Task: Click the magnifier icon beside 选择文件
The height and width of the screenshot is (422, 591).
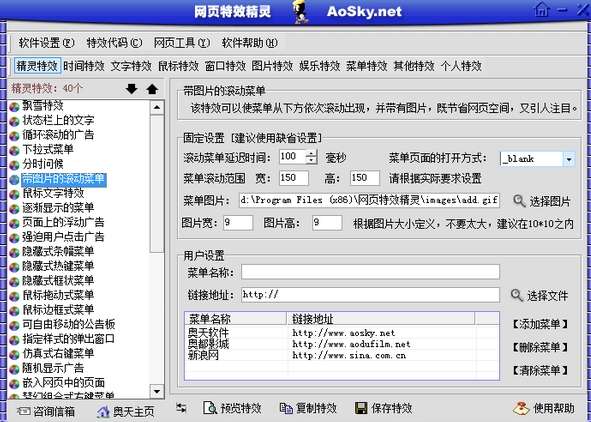Action: point(517,295)
